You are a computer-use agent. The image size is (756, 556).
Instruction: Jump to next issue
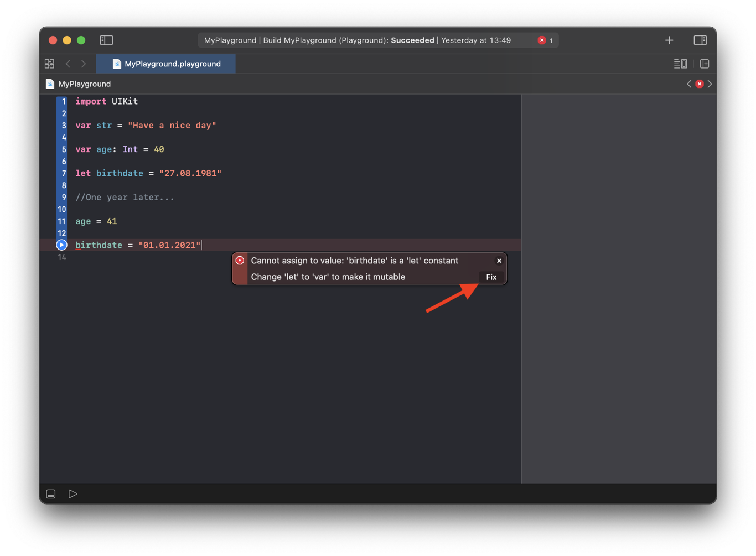(x=710, y=84)
